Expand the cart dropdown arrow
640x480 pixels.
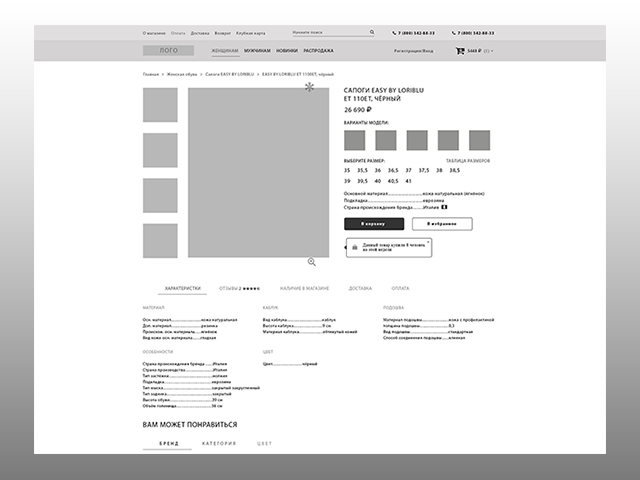pos(492,51)
